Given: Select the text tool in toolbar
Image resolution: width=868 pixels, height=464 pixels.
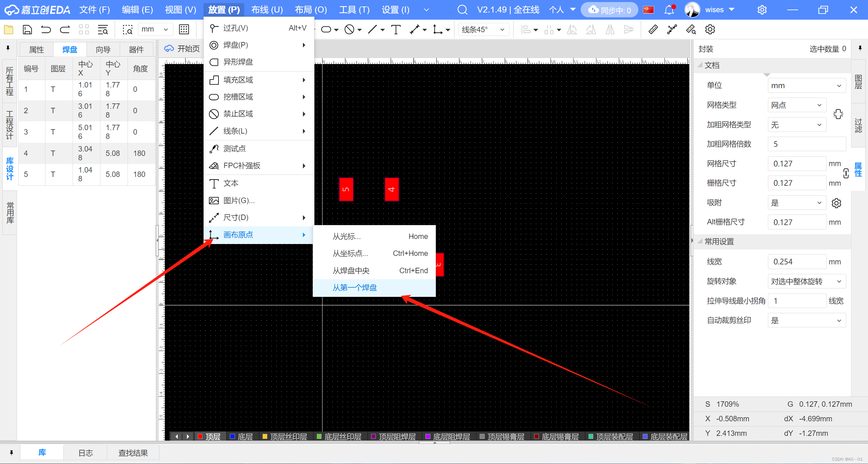Looking at the screenshot, I should [396, 29].
